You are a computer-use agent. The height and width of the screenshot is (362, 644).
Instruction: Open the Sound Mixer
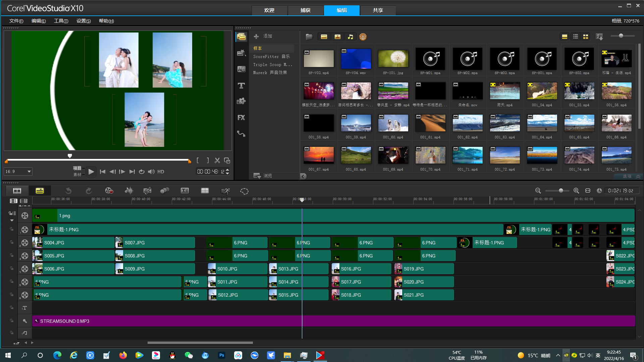pyautogui.click(x=129, y=191)
